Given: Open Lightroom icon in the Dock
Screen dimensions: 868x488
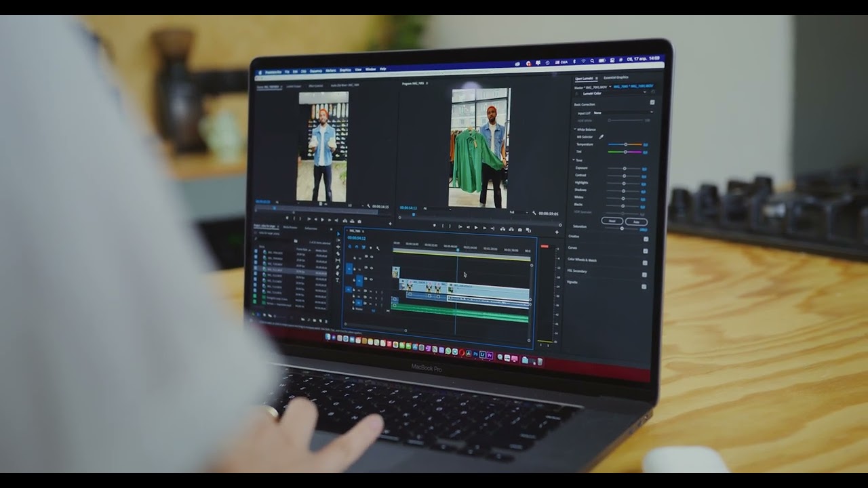Looking at the screenshot, I should pyautogui.click(x=482, y=354).
